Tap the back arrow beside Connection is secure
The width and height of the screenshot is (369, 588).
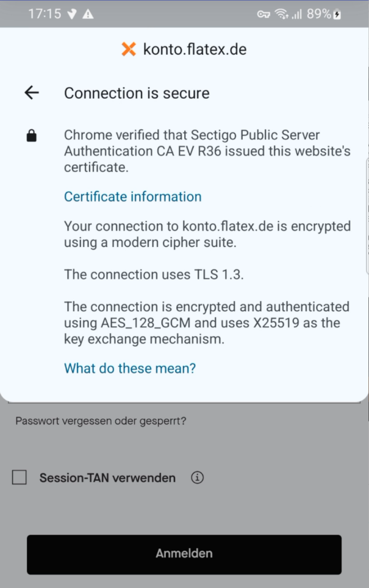[x=32, y=93]
